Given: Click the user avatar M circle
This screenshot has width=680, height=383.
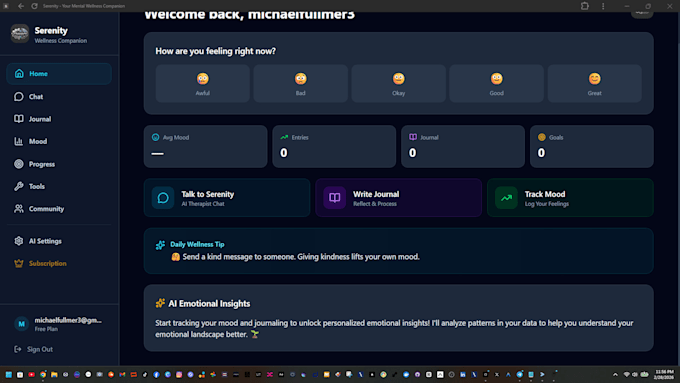Looking at the screenshot, I should click(x=21, y=324).
